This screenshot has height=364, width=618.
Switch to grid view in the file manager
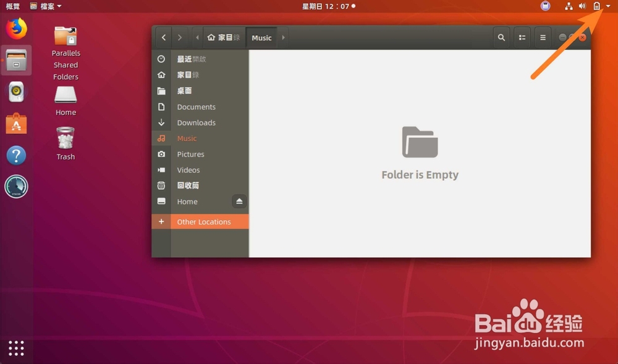(x=522, y=37)
